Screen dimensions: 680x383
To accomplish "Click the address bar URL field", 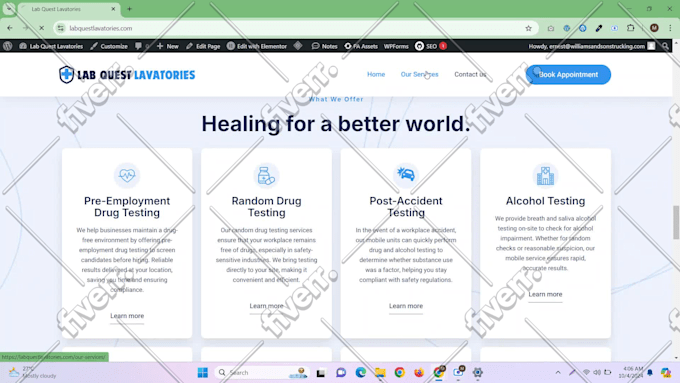I will 295,28.
